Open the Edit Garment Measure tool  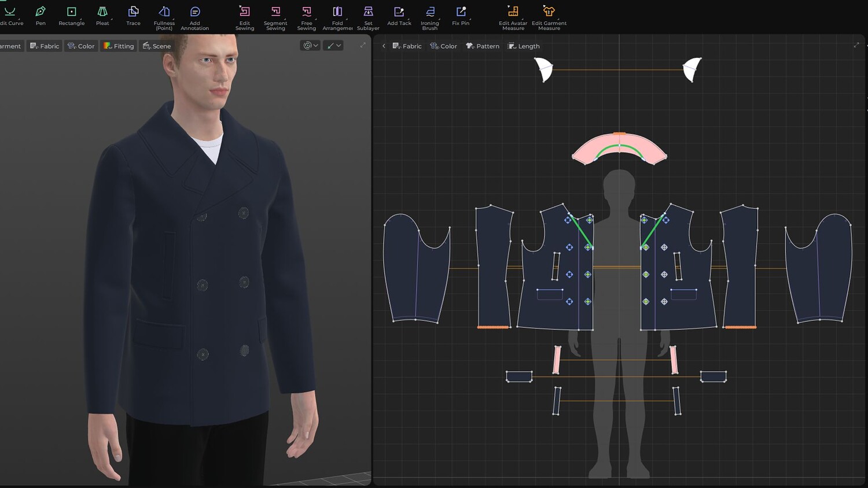[x=549, y=18]
